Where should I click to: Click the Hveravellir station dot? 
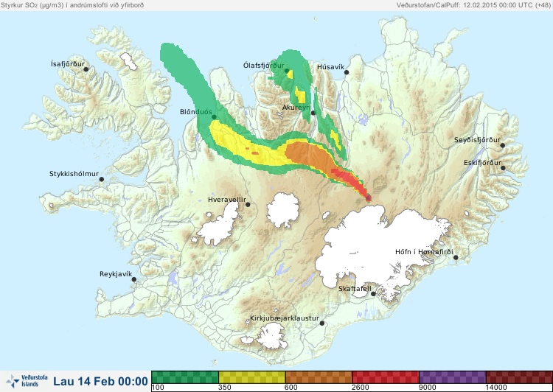coord(248,204)
